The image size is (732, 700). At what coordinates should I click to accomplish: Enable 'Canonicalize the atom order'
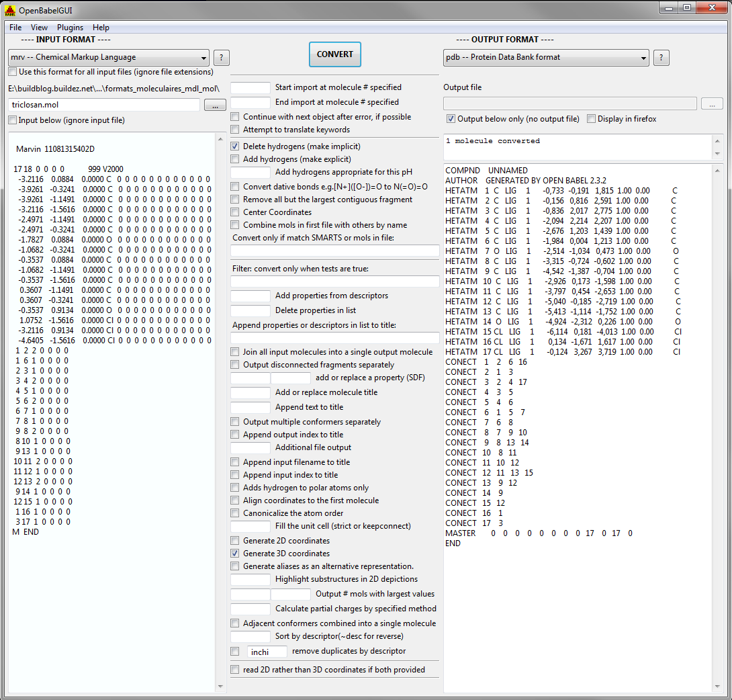235,513
